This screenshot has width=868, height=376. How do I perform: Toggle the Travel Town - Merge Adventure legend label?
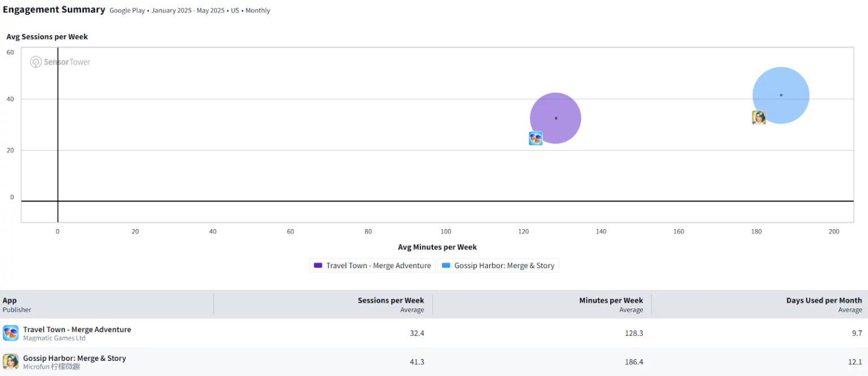pos(378,266)
